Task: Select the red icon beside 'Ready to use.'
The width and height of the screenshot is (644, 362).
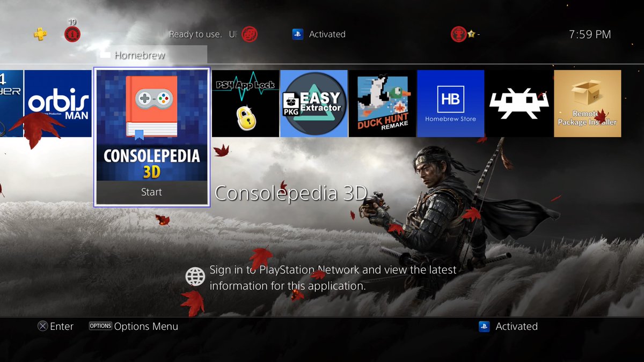Action: click(x=250, y=34)
